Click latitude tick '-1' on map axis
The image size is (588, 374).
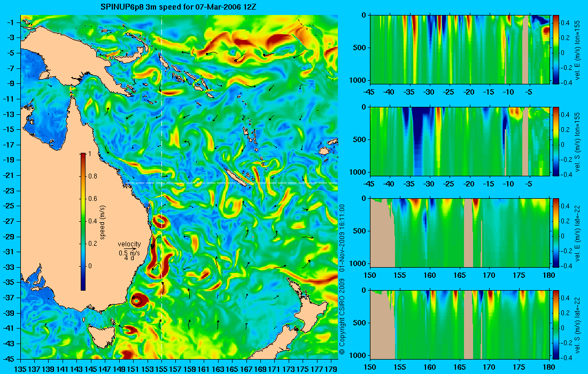pos(11,22)
